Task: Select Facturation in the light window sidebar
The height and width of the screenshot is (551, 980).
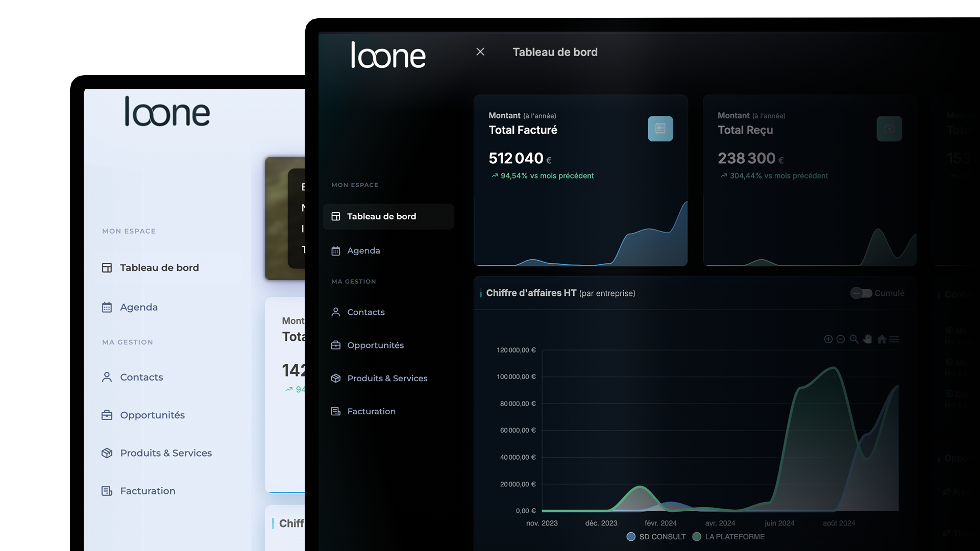Action: [x=148, y=491]
